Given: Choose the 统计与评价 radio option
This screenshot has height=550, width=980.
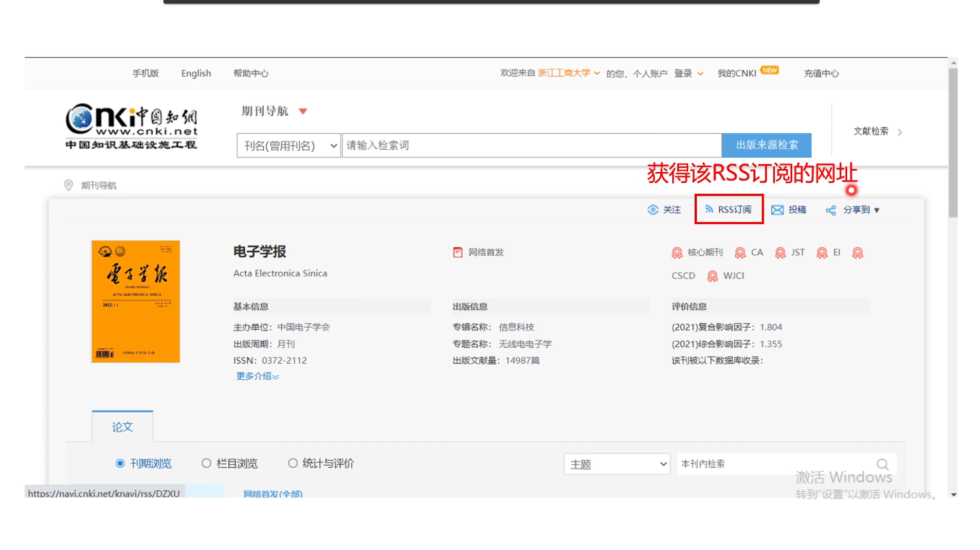Looking at the screenshot, I should (x=293, y=463).
